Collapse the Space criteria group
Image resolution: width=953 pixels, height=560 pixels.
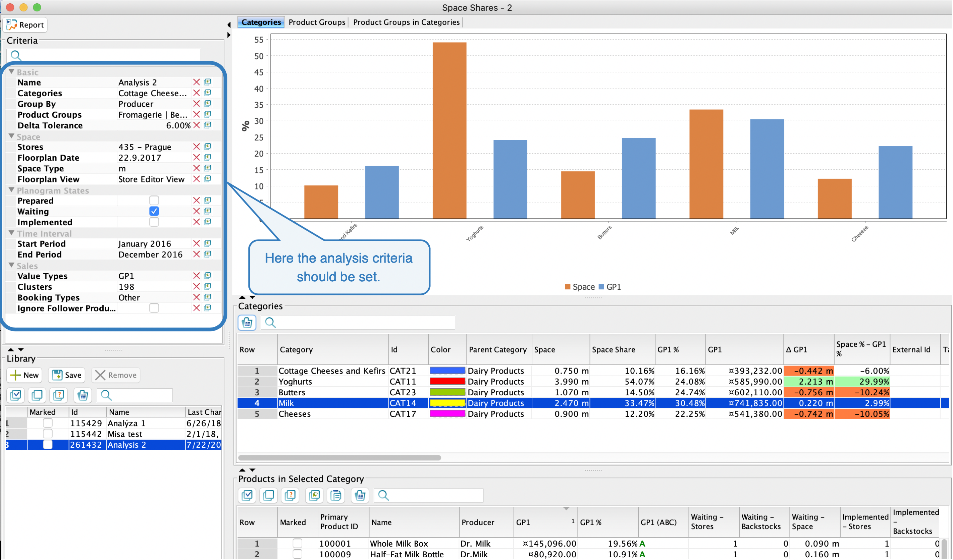point(11,136)
